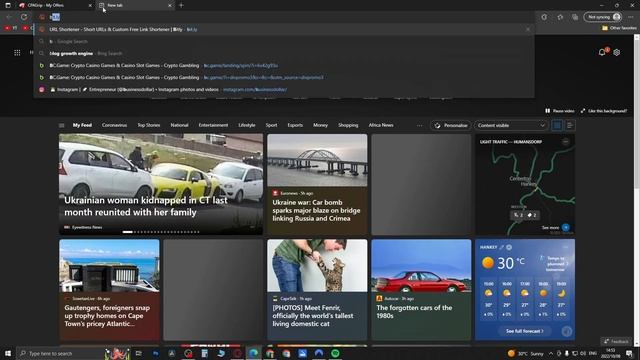
Task: Open the Windows Start menu
Action: pyautogui.click(x=8, y=353)
